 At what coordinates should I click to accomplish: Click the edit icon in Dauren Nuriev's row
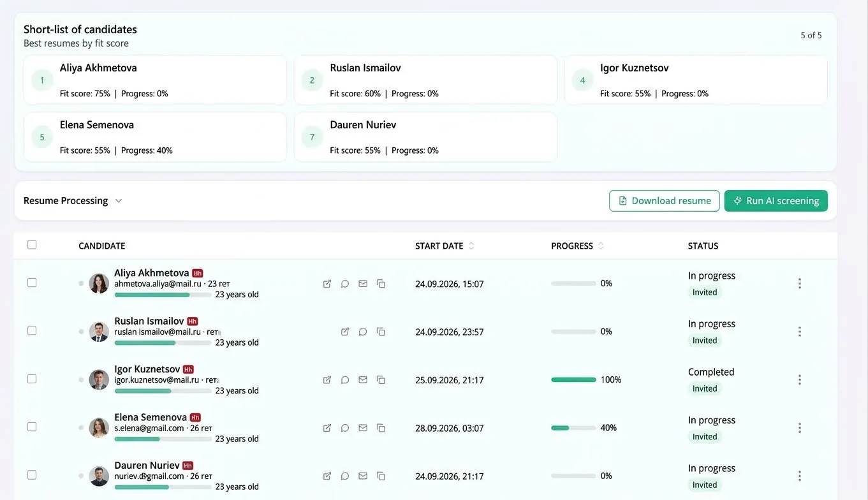(327, 476)
